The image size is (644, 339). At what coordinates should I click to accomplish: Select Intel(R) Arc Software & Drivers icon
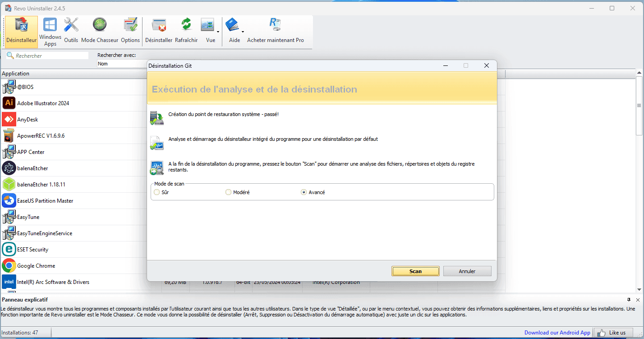9,282
